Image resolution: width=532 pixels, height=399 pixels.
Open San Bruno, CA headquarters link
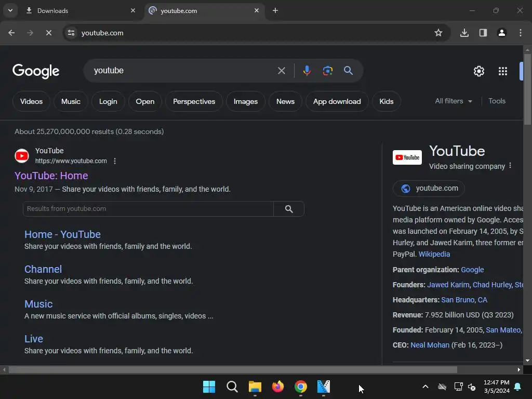click(464, 300)
